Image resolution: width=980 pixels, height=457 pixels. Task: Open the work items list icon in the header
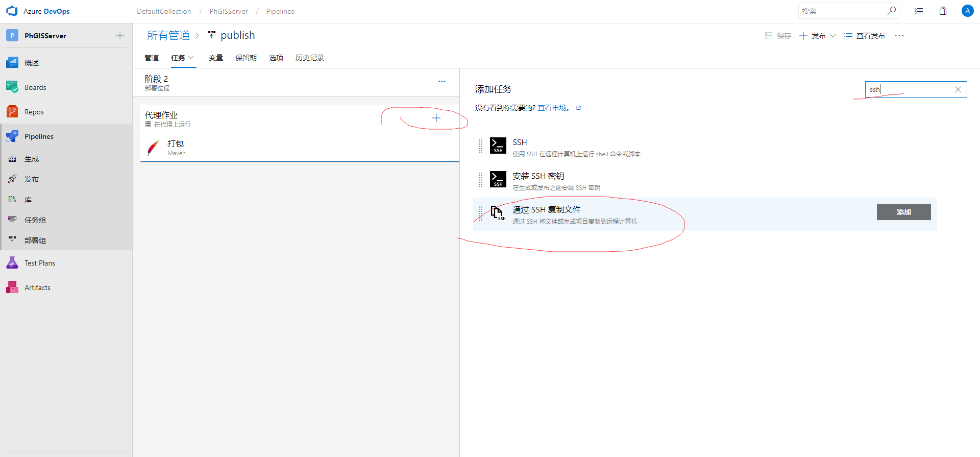(x=919, y=11)
